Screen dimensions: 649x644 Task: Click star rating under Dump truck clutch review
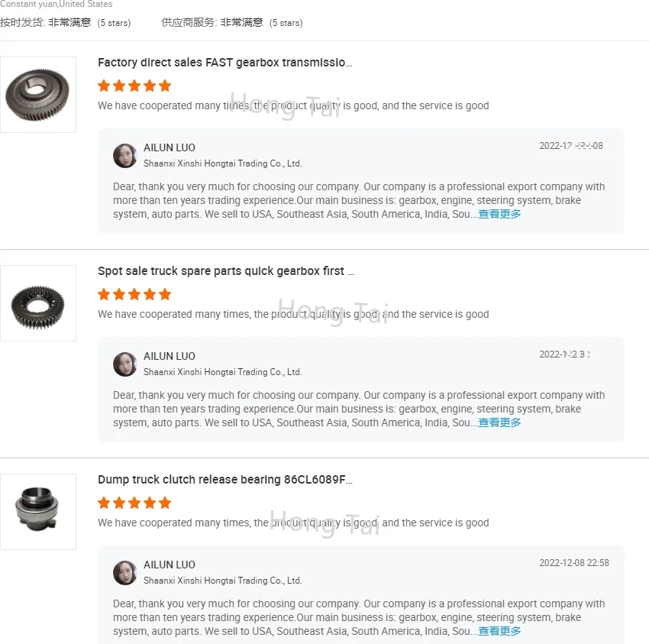pos(134,503)
